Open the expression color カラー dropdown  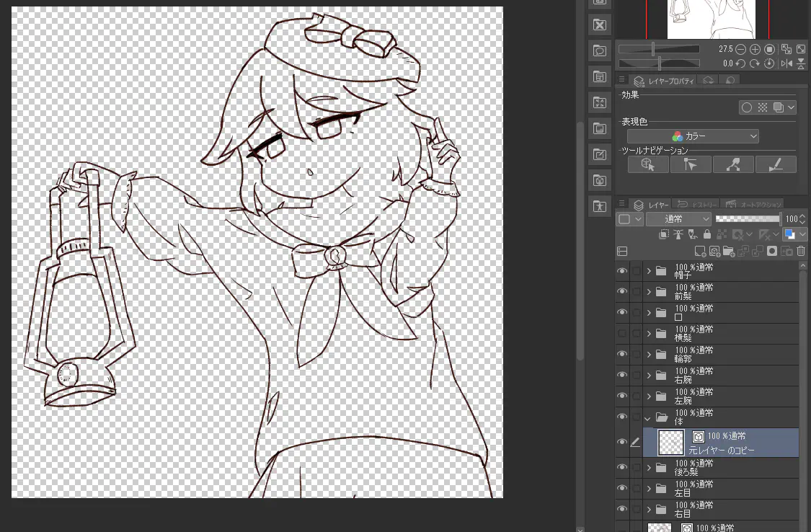[x=693, y=136]
